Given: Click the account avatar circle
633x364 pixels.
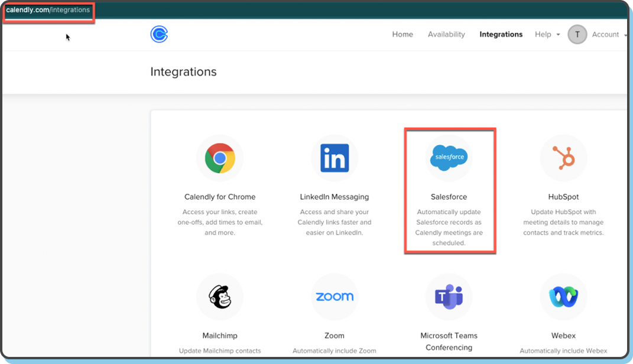Looking at the screenshot, I should coord(577,34).
